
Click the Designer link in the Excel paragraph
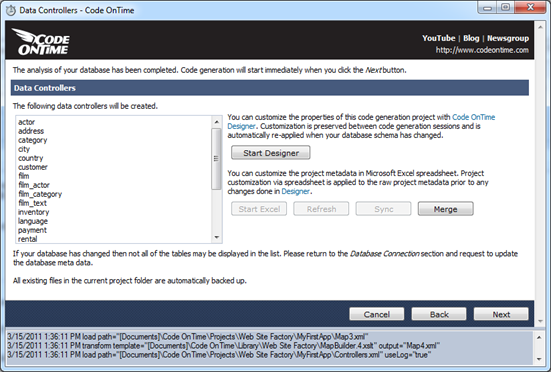[296, 191]
